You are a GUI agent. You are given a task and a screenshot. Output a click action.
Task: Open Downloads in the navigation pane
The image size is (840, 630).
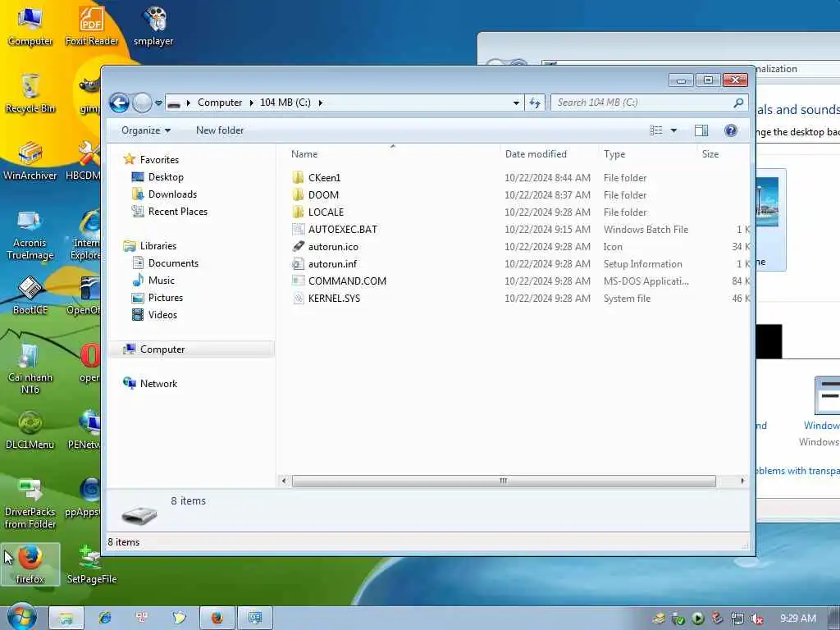point(172,194)
